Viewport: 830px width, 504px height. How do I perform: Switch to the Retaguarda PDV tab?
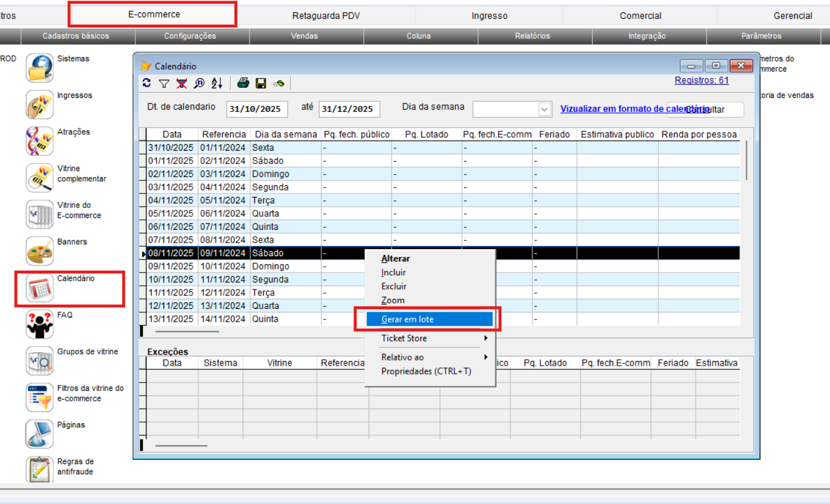[326, 16]
